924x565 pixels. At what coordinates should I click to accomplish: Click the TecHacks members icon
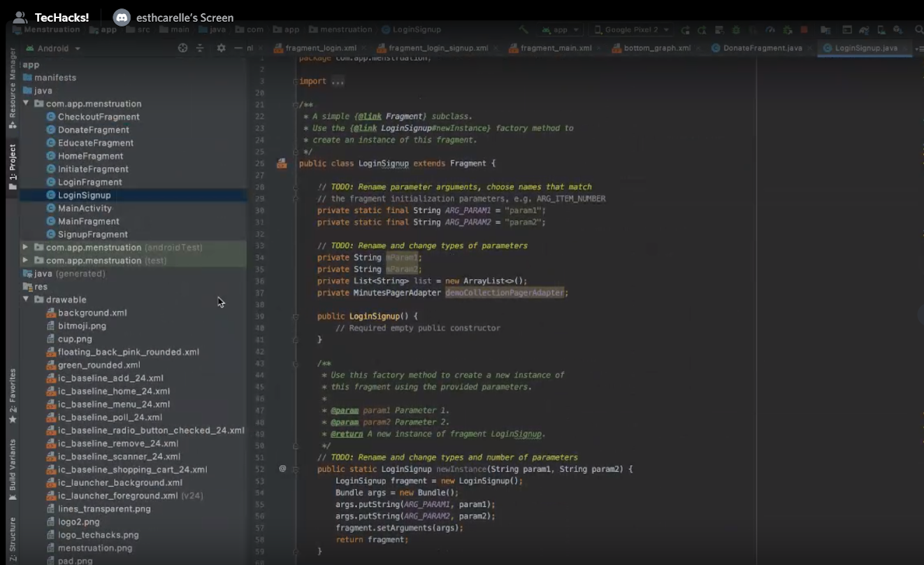click(x=20, y=17)
